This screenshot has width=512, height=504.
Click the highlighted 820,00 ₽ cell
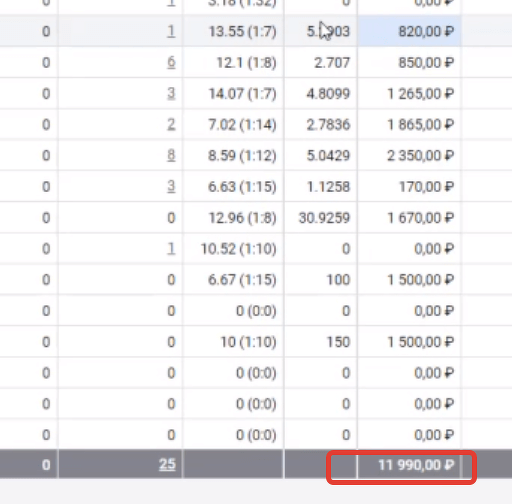409,31
